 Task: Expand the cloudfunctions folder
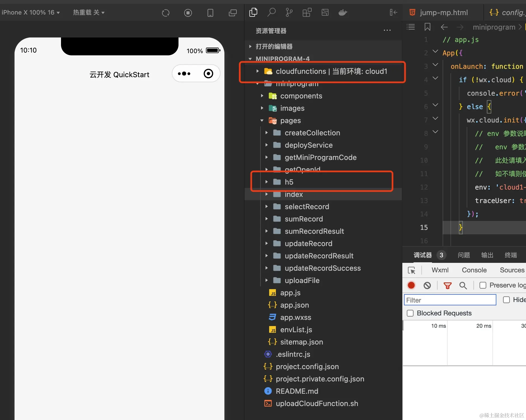tap(257, 71)
